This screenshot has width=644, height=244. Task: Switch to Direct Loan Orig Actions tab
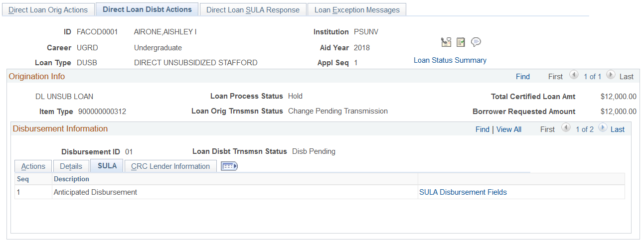coord(48,10)
